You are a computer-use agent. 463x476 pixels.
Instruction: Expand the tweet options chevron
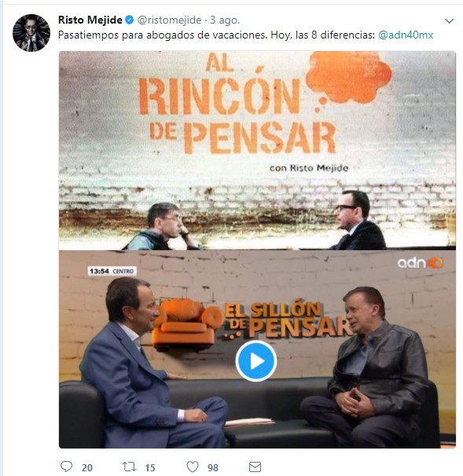[449, 21]
